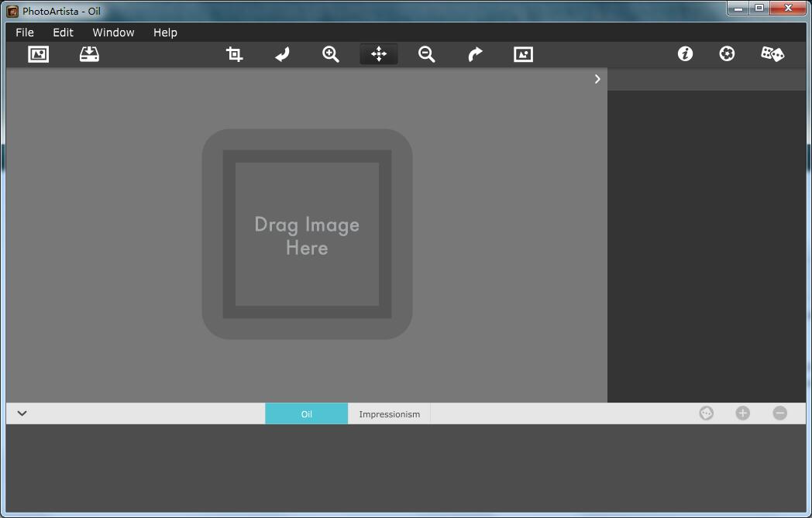Click the redo arrow icon
812x518 pixels.
[475, 54]
